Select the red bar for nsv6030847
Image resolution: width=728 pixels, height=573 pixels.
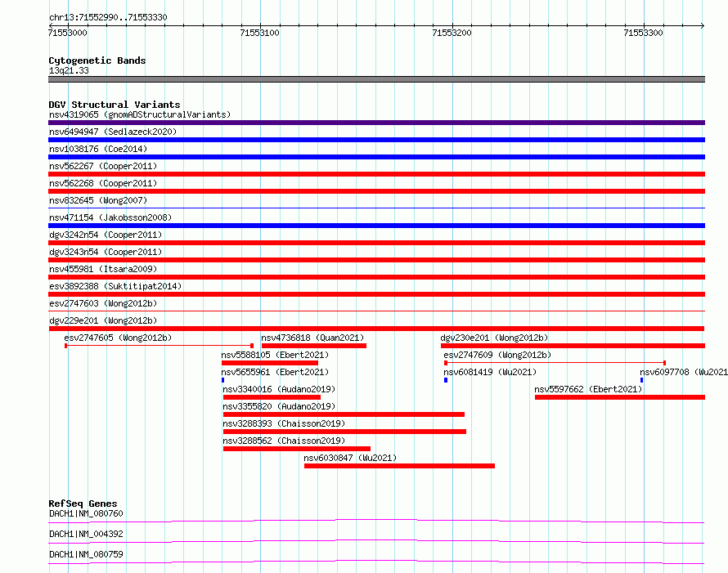399,466
